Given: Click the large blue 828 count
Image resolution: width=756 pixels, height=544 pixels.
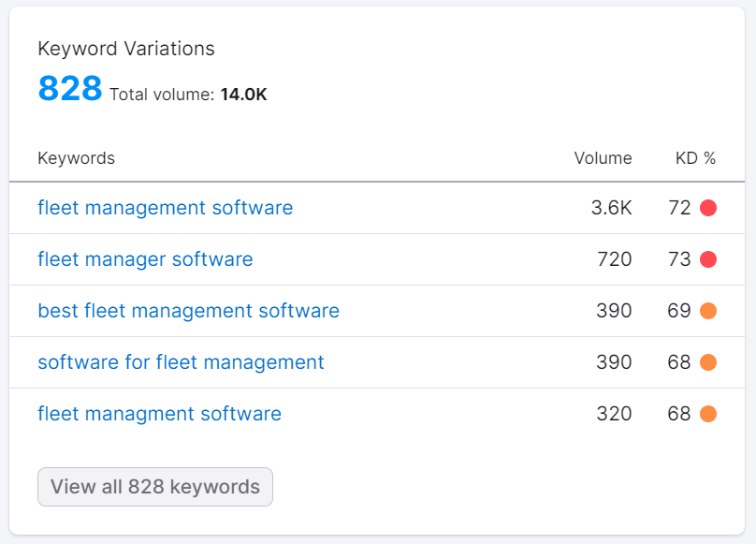Looking at the screenshot, I should click(69, 89).
